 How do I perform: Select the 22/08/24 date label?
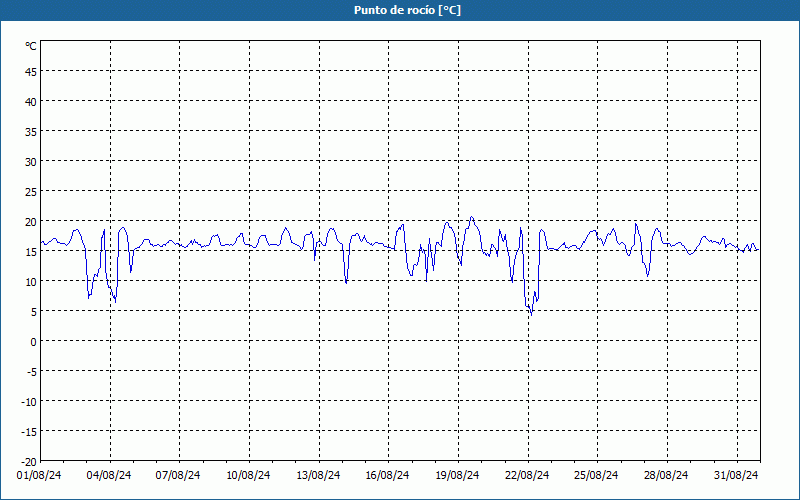tap(527, 475)
